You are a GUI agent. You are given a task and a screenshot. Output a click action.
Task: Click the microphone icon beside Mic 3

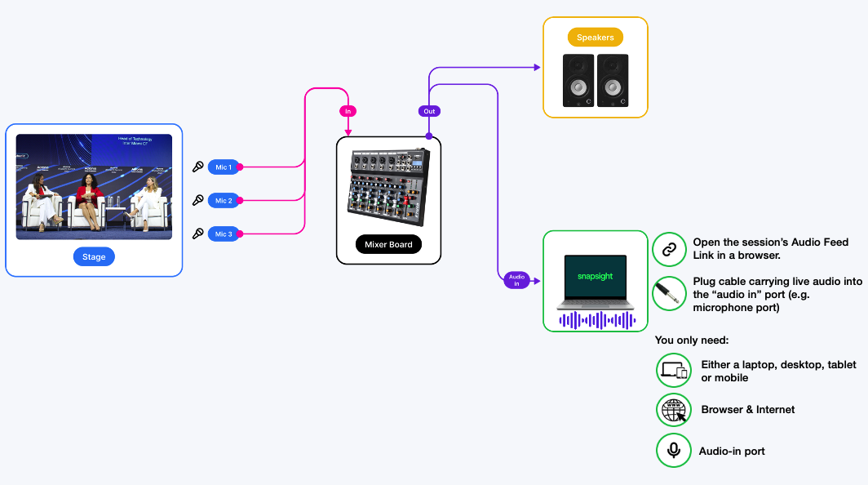click(x=197, y=234)
